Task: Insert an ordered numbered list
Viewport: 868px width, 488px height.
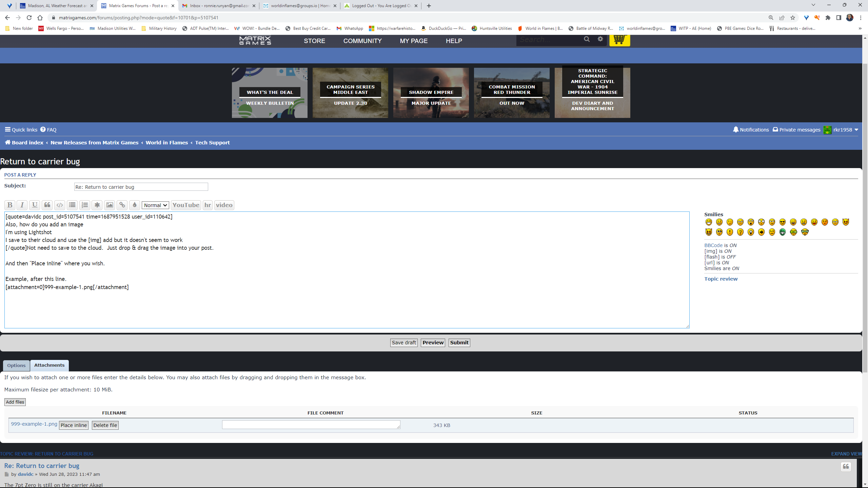Action: (x=85, y=205)
